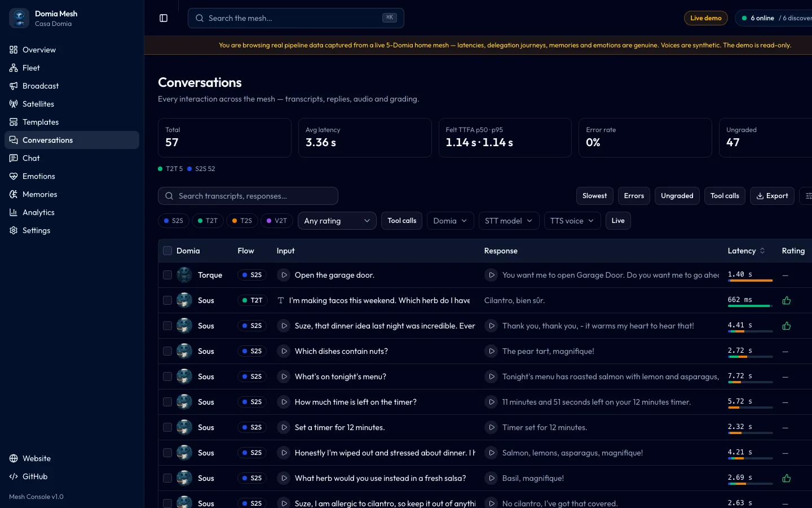The height and width of the screenshot is (508, 812).
Task: Play response audio 'Basil, magnifique!'
Action: tap(491, 478)
